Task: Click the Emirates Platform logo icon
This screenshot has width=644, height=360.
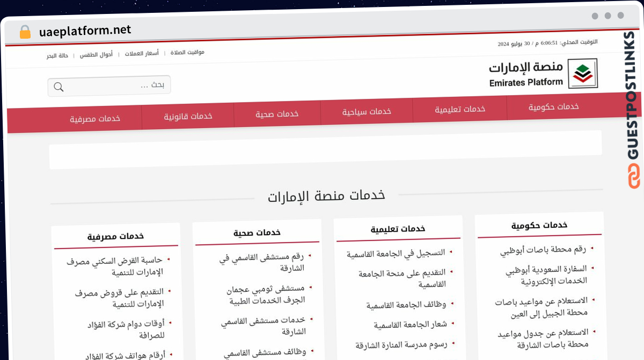Action: (x=583, y=74)
